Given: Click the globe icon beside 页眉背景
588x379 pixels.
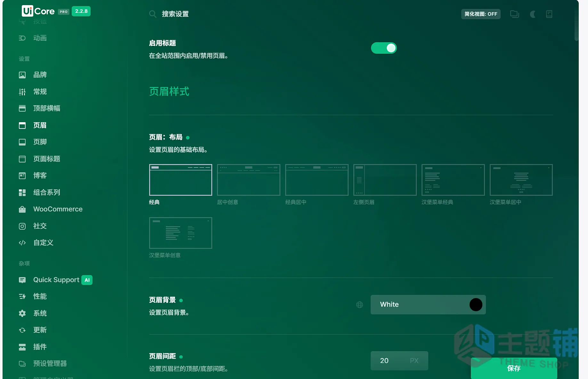Looking at the screenshot, I should tap(359, 305).
